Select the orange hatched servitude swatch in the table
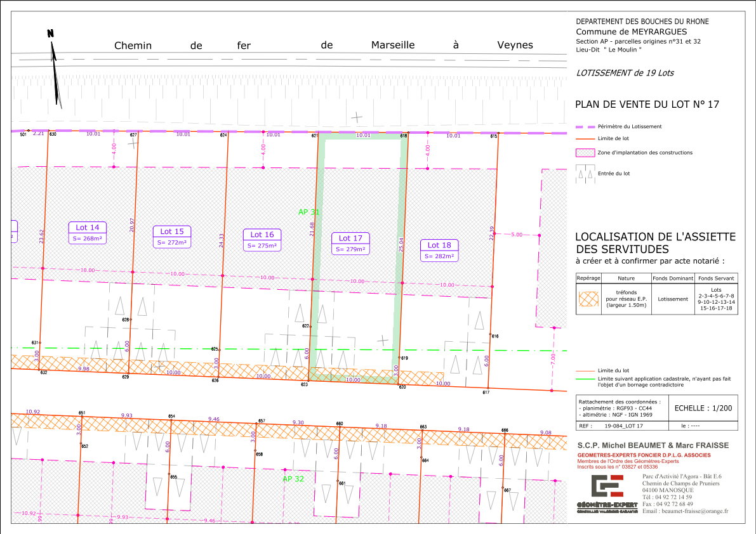This screenshot has width=756, height=534. (x=588, y=299)
